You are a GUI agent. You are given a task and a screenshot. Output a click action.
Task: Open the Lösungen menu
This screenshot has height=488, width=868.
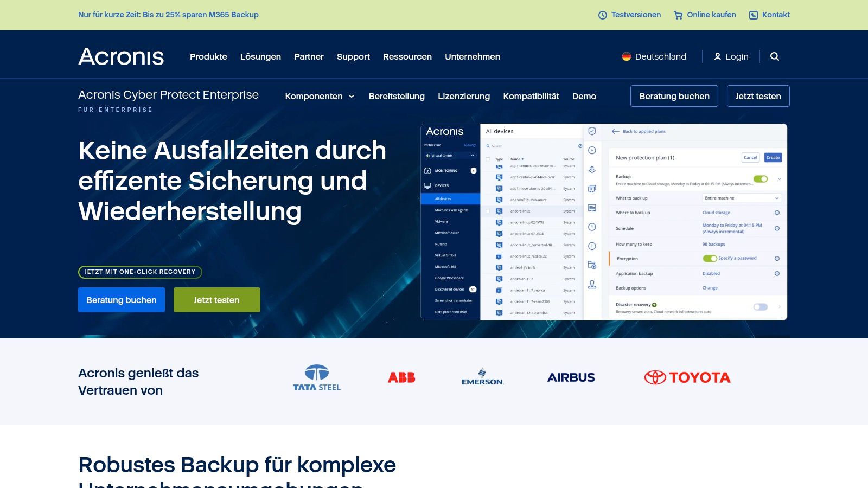[x=260, y=56]
